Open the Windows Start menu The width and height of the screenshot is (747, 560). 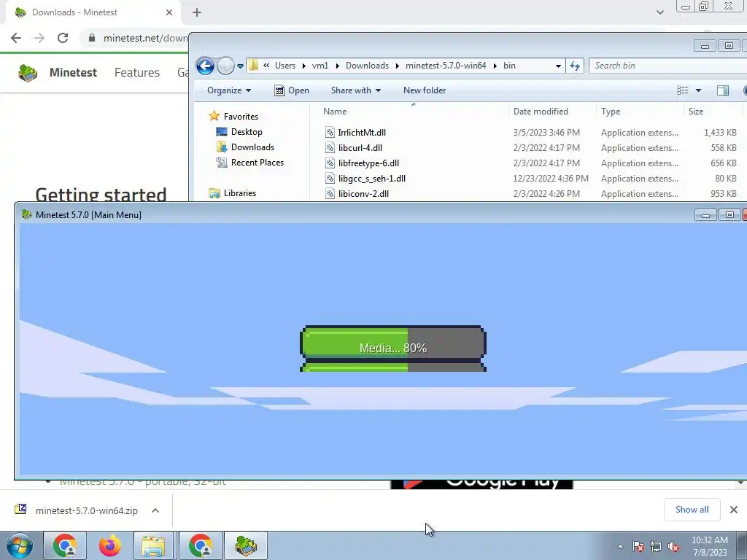click(x=19, y=545)
